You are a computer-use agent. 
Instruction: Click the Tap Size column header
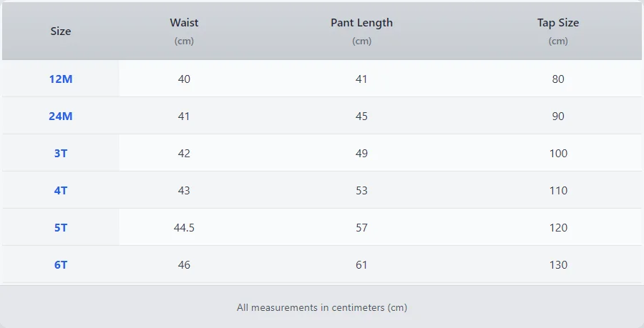click(x=558, y=23)
